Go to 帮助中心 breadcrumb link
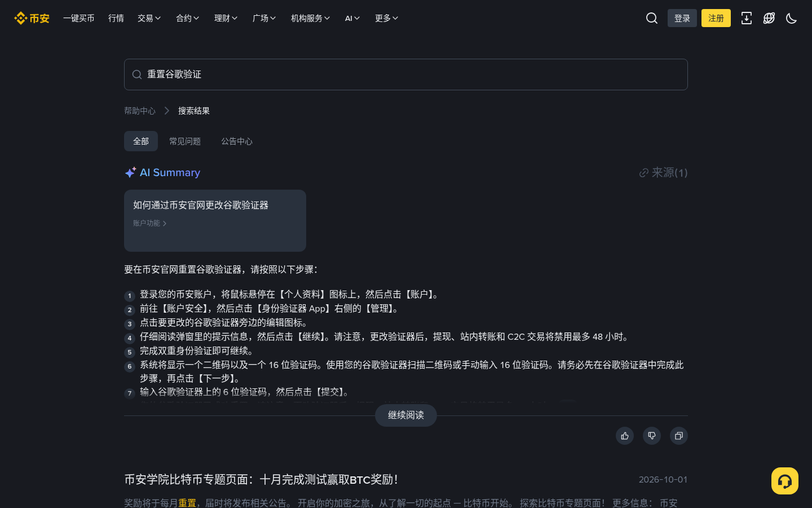Image resolution: width=812 pixels, height=508 pixels. tap(140, 111)
